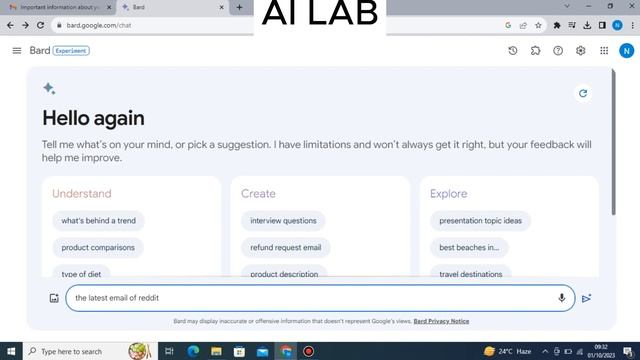Activate microphone voice input
The height and width of the screenshot is (360, 640).
(562, 298)
